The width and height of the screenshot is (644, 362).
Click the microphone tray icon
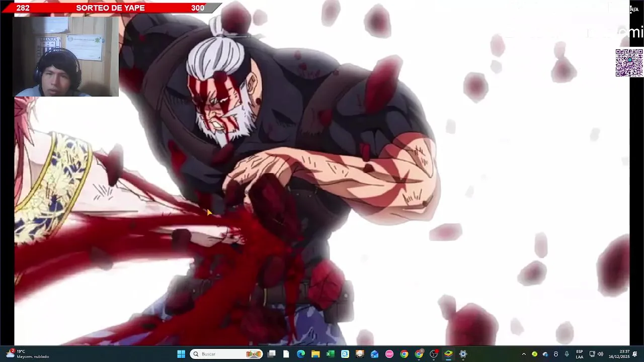coord(567,354)
